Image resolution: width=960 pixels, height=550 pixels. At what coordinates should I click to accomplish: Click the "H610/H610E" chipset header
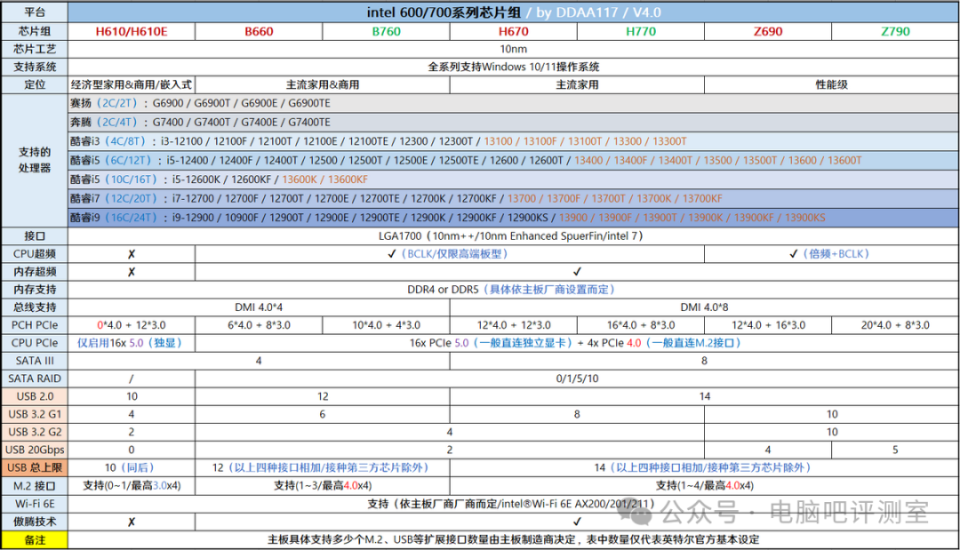click(x=131, y=31)
